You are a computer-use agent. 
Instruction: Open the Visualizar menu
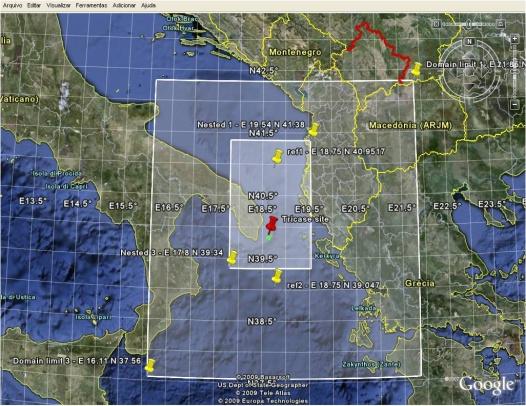(x=58, y=5)
